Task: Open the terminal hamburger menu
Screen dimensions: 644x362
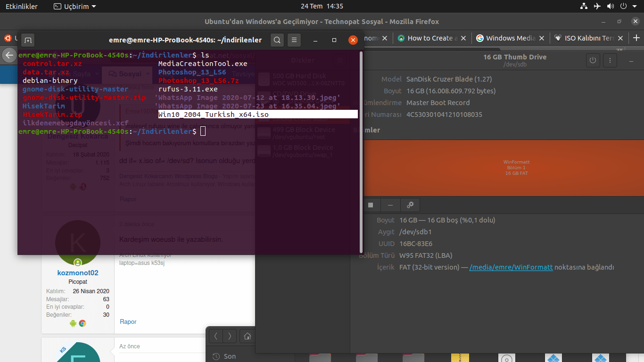Action: [x=294, y=40]
